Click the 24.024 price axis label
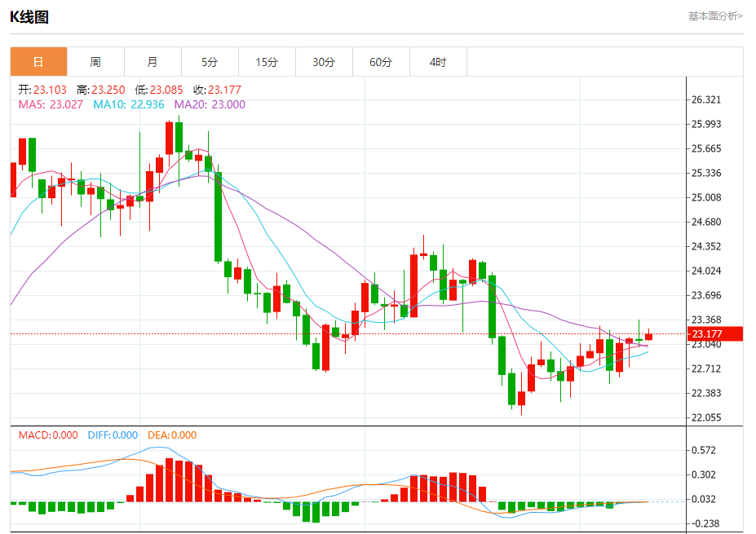 click(706, 271)
